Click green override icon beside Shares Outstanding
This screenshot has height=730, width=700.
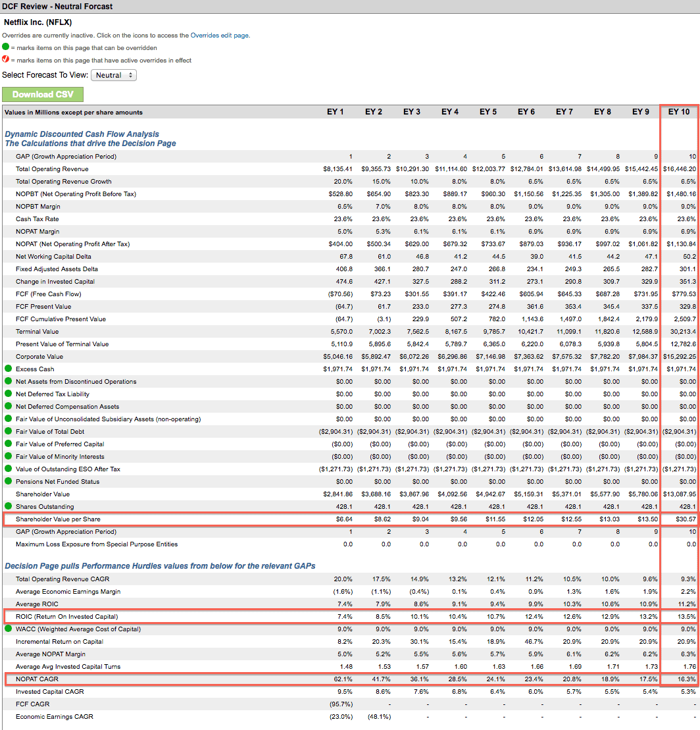pyautogui.click(x=8, y=506)
